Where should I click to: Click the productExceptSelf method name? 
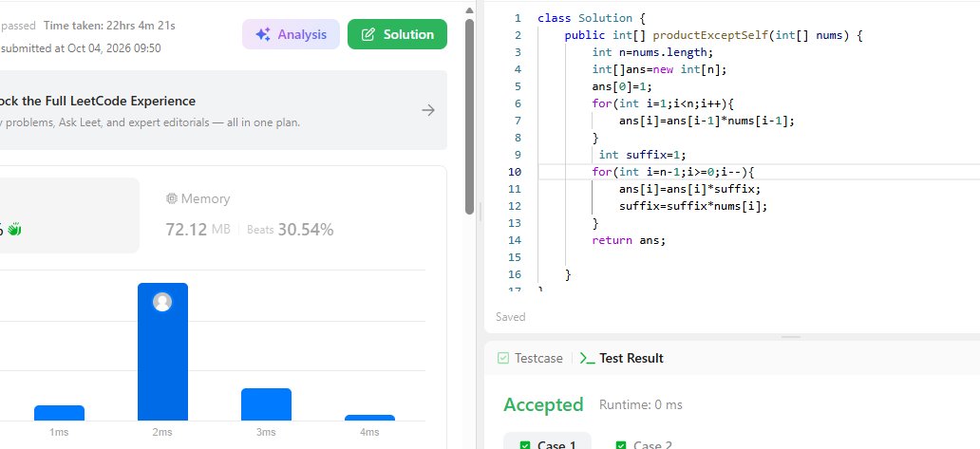tap(711, 35)
